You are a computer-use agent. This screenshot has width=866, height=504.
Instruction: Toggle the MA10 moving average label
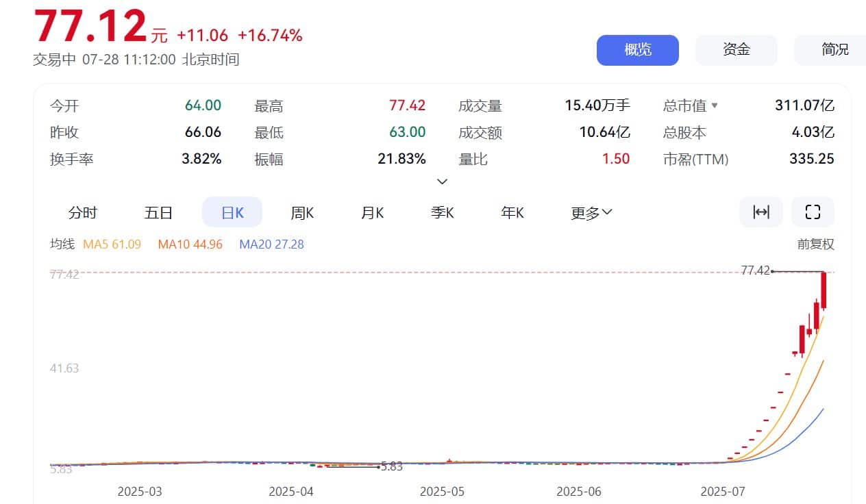(x=190, y=244)
